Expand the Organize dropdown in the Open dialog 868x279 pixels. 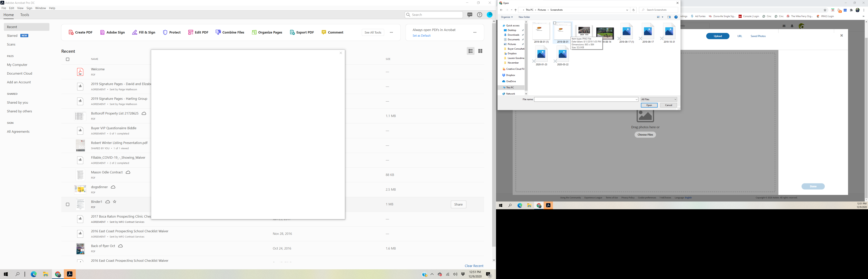coord(507,17)
